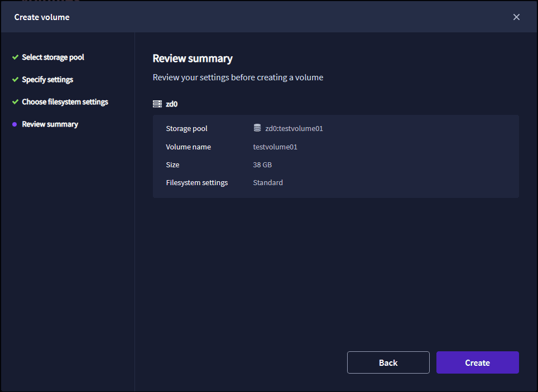Screen dimensions: 538x392
Task: Jump to Choose filesystem settings step
Action: point(65,102)
